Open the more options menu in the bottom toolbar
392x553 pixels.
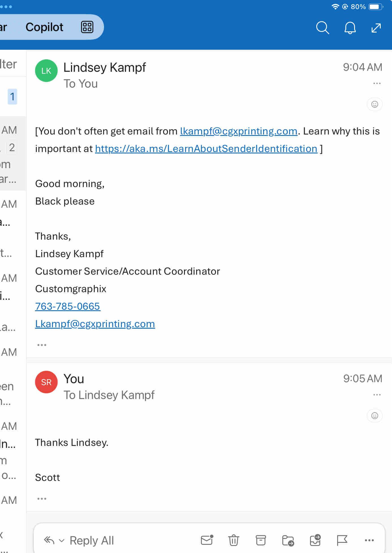click(x=369, y=540)
